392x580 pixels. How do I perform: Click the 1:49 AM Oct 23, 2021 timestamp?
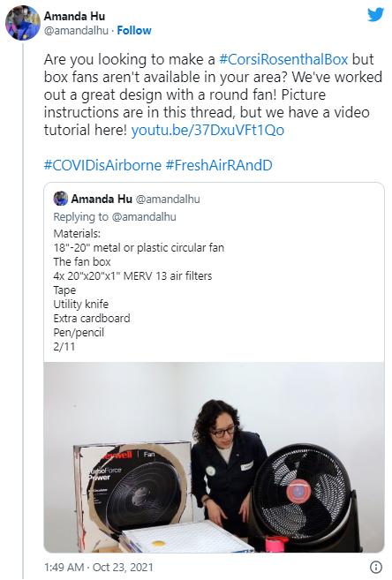(98, 567)
